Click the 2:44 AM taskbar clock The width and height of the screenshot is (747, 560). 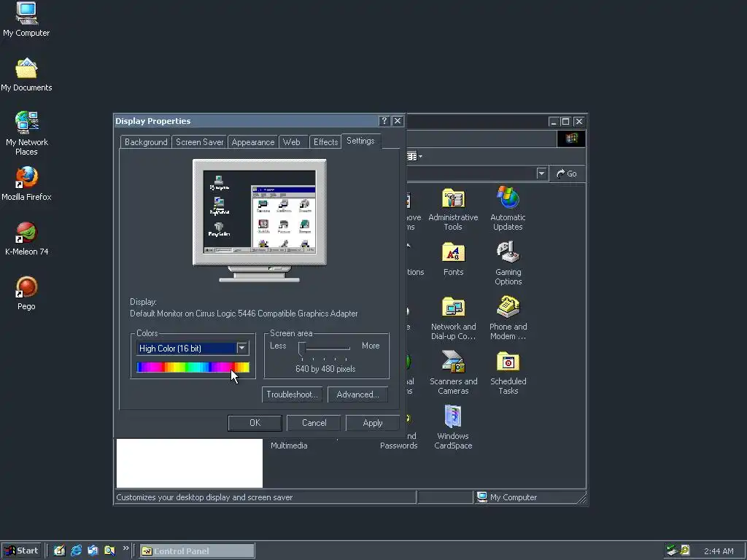(719, 551)
